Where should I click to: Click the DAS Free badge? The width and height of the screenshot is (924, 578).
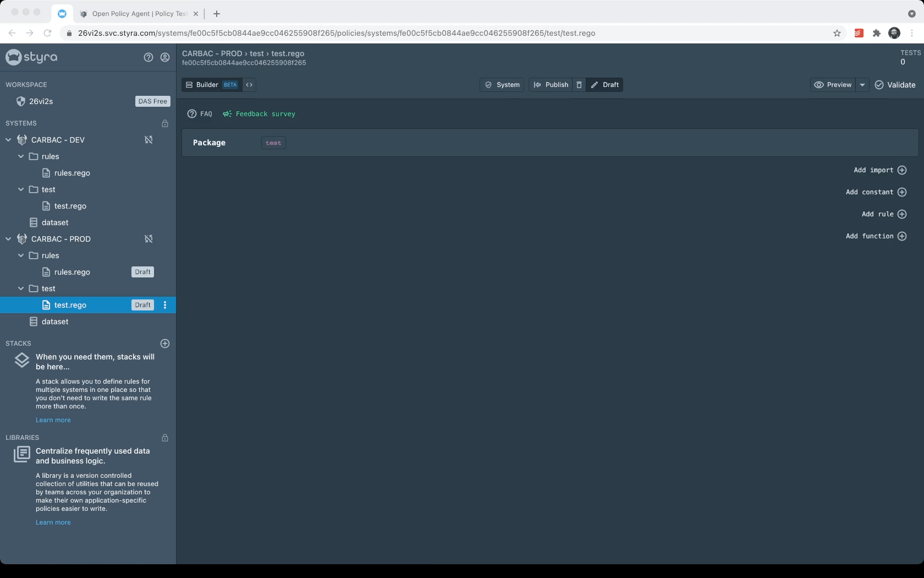click(153, 101)
